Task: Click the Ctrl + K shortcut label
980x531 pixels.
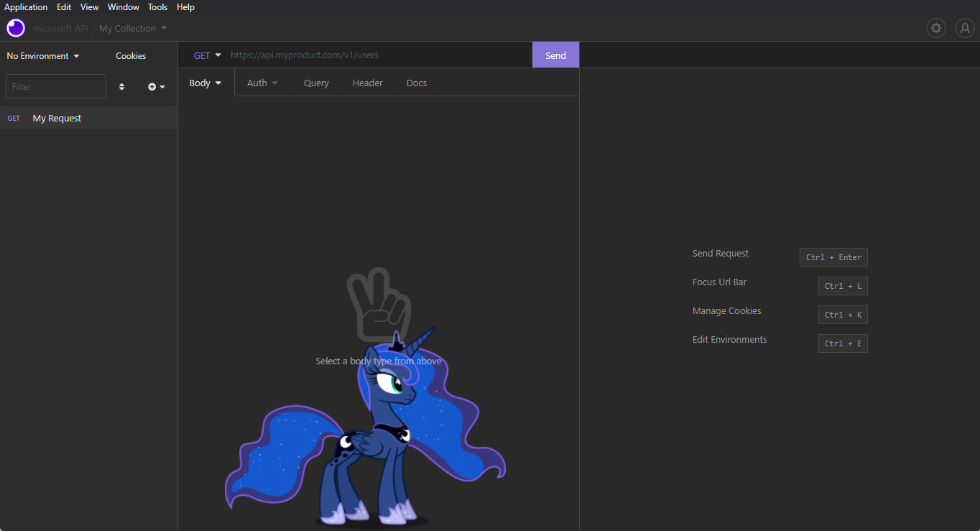Action: tap(843, 315)
